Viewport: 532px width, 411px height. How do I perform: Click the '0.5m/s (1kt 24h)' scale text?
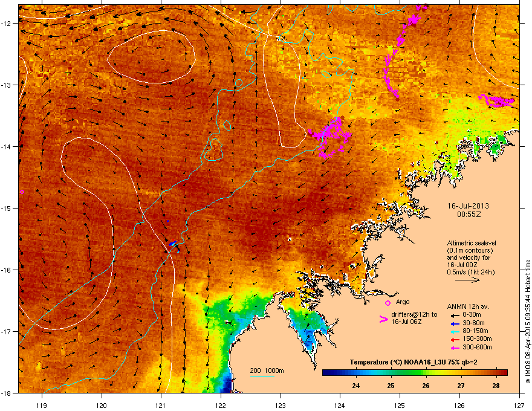(470, 272)
